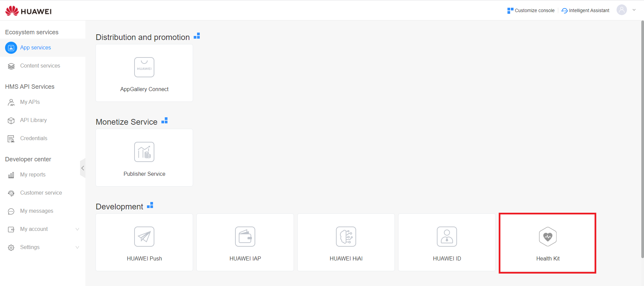Select App services in sidebar
Viewport: 644px width, 286px height.
tap(43, 48)
